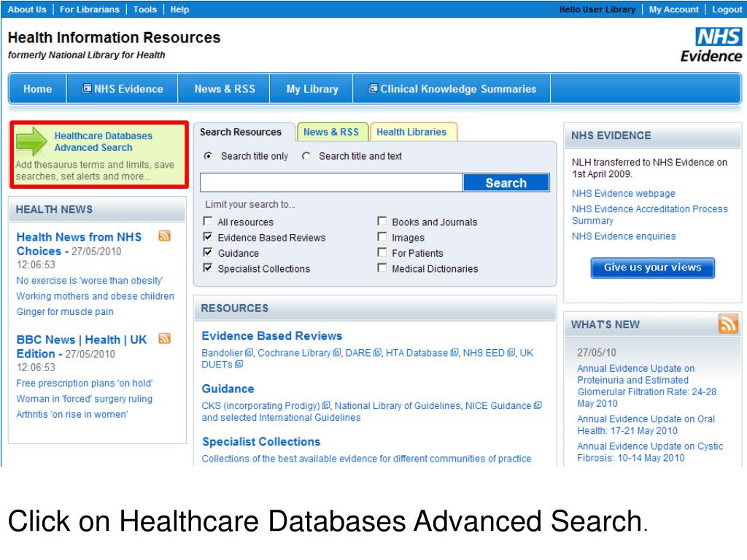Open Woman in 'forced' surgery ruling story

click(85, 399)
